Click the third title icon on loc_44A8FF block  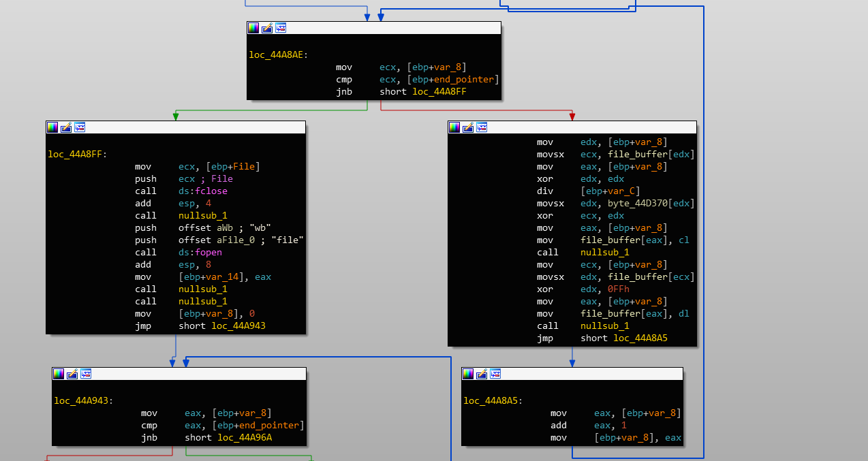click(x=80, y=127)
